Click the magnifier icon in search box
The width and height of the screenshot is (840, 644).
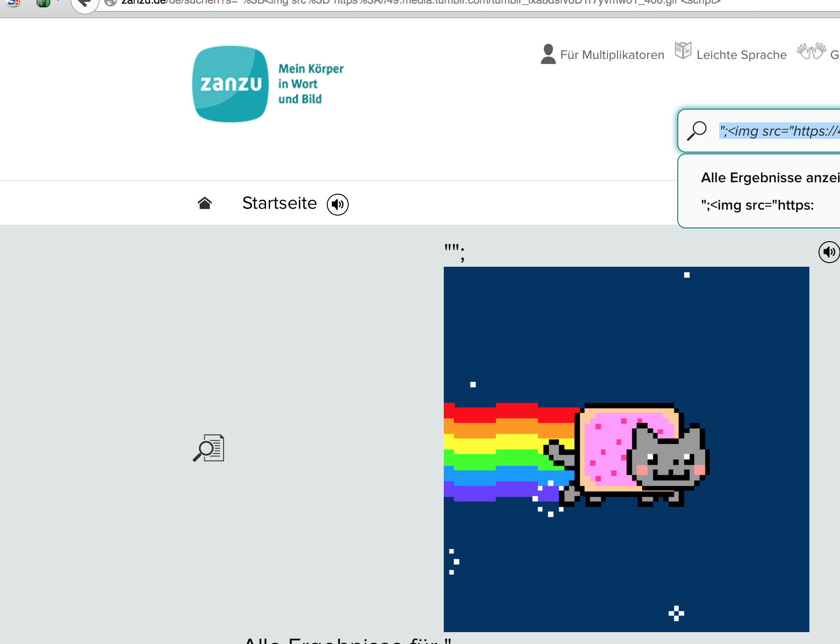click(x=697, y=131)
